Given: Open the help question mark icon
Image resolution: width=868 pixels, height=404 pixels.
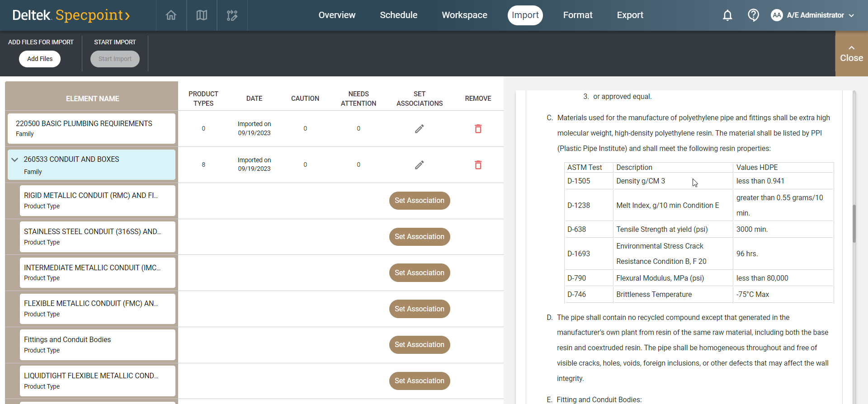Looking at the screenshot, I should point(753,15).
